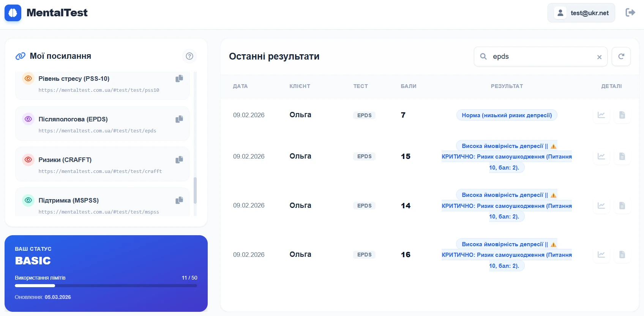Click the logout icon in the header
The image size is (644, 316).
point(630,13)
